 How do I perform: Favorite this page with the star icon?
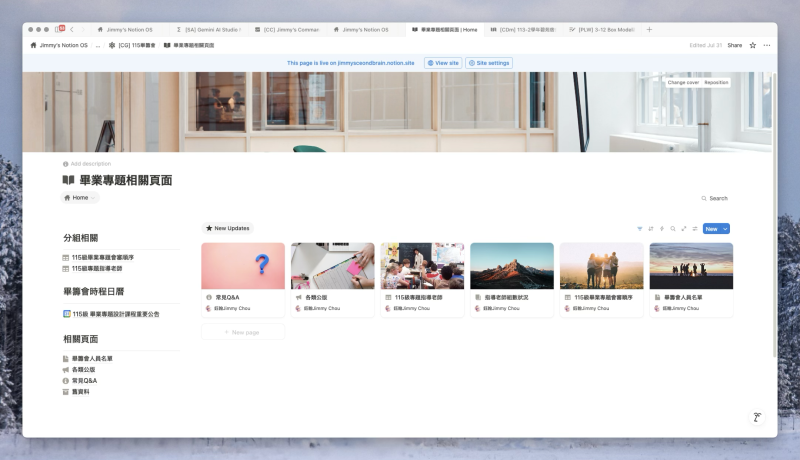tap(753, 45)
